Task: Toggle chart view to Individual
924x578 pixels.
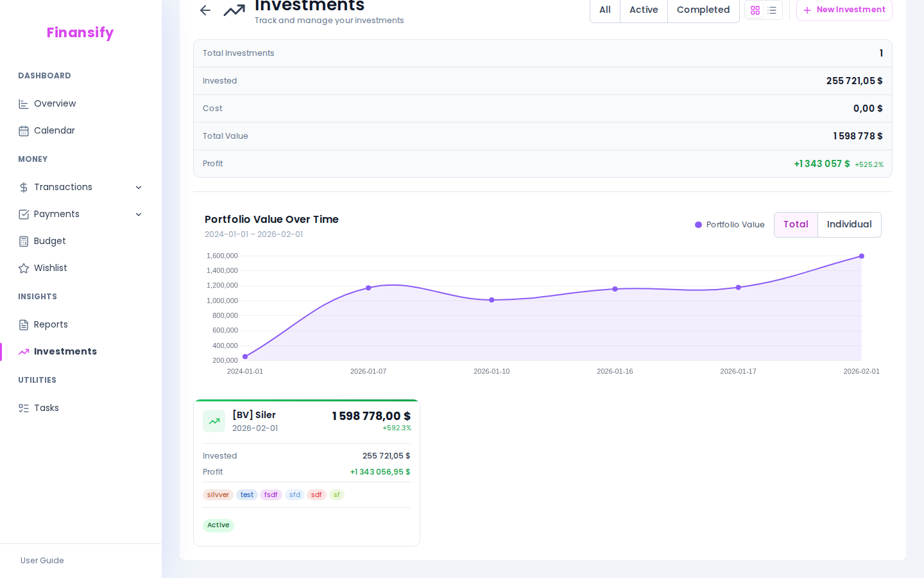Action: (849, 224)
